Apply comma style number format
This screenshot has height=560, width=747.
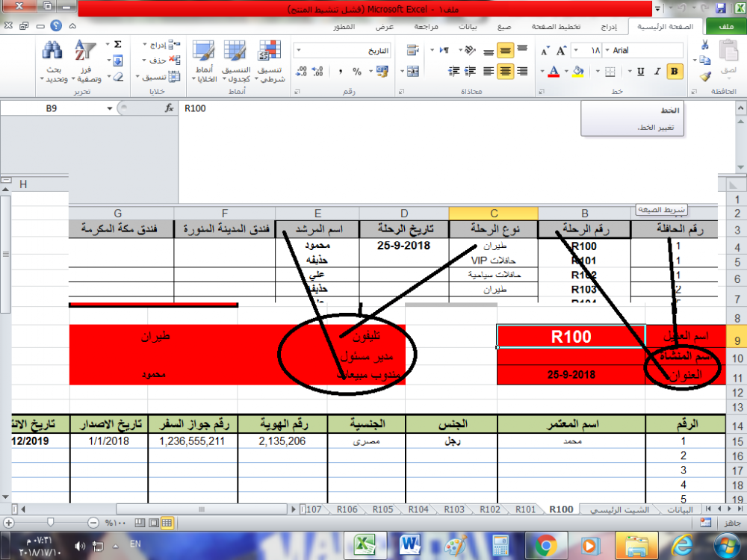pos(340,72)
